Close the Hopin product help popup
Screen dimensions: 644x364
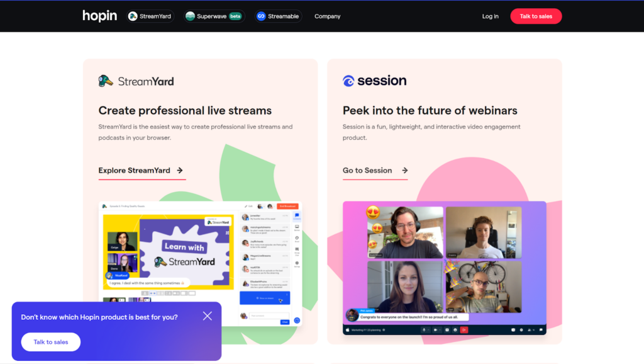tap(208, 316)
